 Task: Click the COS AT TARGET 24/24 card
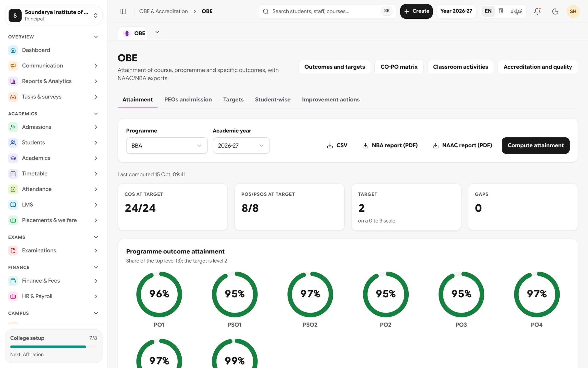click(x=172, y=207)
